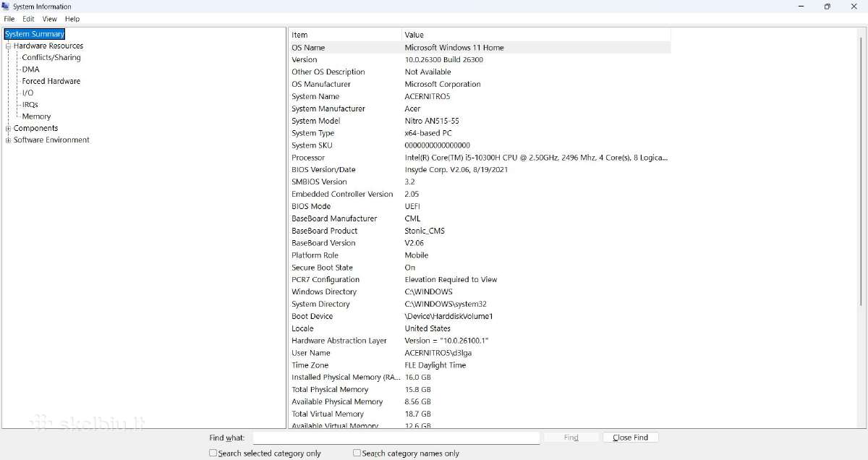Click the 'Stonic_CMS' baseboard product value
This screenshot has width=868, height=460.
click(425, 231)
